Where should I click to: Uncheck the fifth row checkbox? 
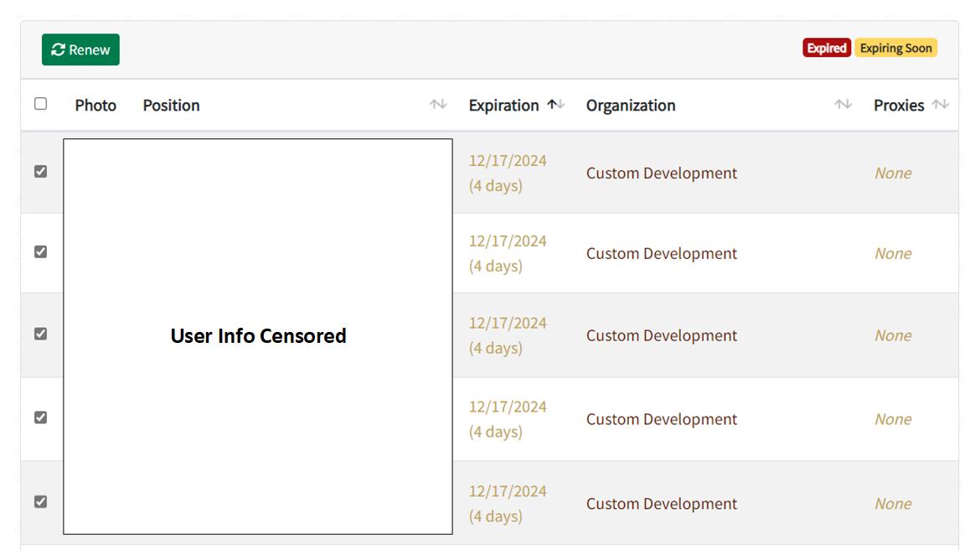click(40, 501)
